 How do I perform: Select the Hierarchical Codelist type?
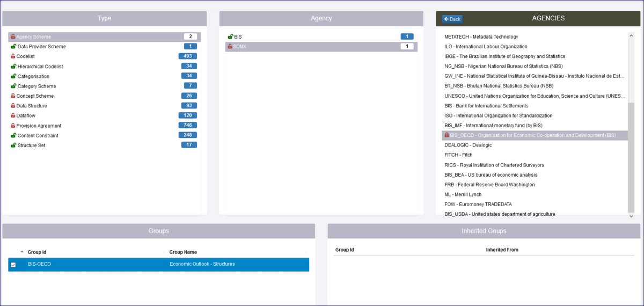tap(40, 67)
